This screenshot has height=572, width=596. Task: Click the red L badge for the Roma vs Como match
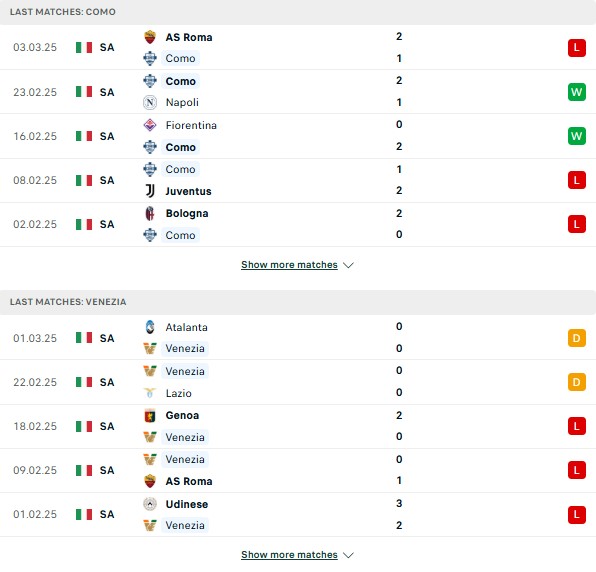(x=577, y=48)
